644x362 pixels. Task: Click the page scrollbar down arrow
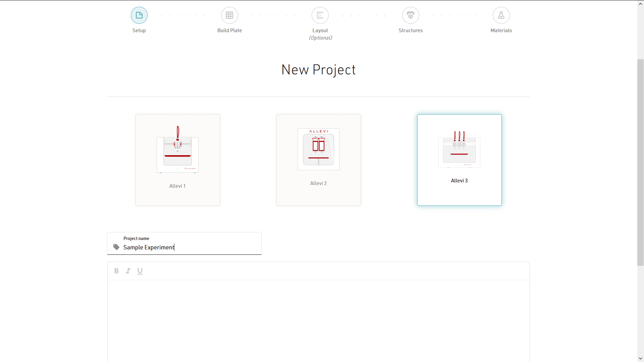(641, 359)
